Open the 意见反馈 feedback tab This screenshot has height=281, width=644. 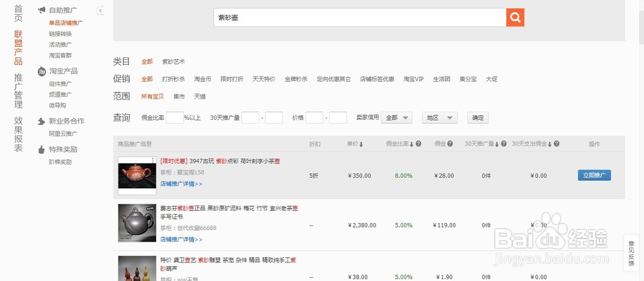[x=631, y=253]
